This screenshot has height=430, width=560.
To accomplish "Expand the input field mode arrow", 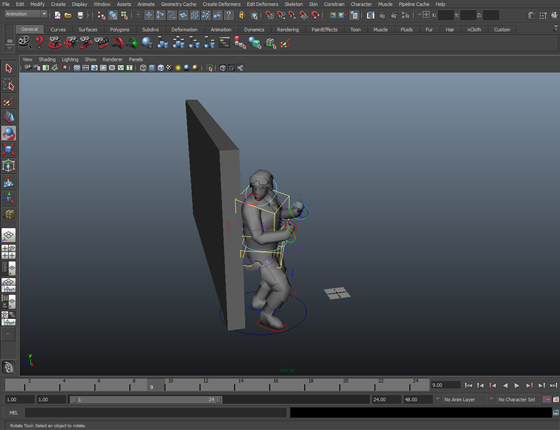I will point(419,15).
